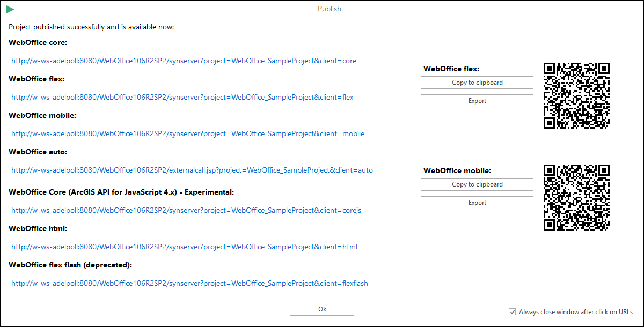Image resolution: width=644 pixels, height=327 pixels.
Task: Select the 'WebOffice core:' heading text
Action: point(38,42)
